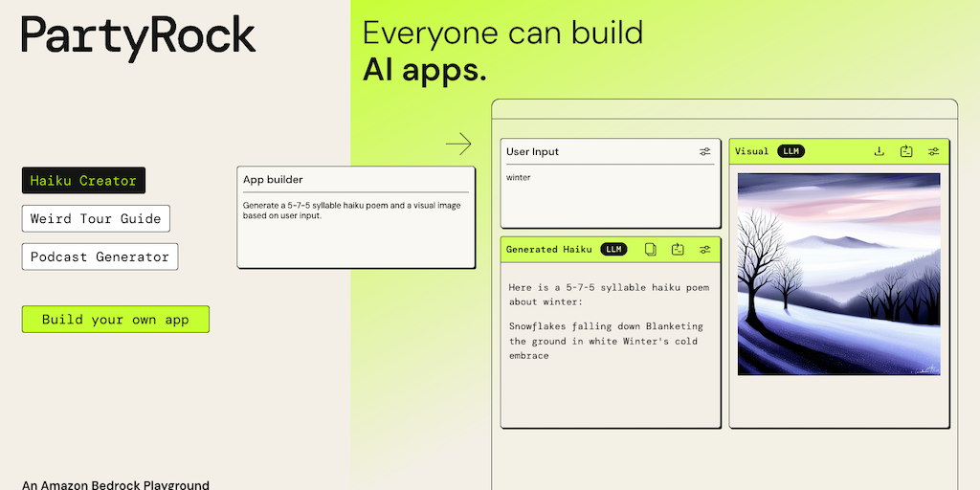The height and width of the screenshot is (490, 980).
Task: Click 'An Amazon Bedrock Playground' text
Action: click(116, 485)
